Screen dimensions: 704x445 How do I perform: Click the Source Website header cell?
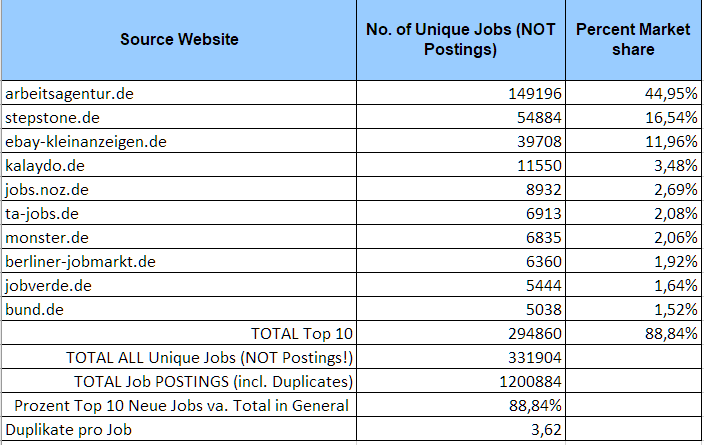point(179,40)
